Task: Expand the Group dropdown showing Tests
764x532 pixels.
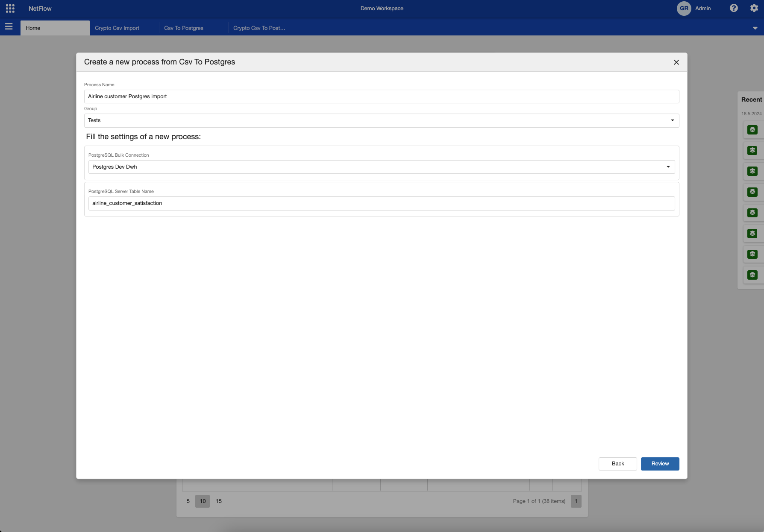Action: click(672, 120)
